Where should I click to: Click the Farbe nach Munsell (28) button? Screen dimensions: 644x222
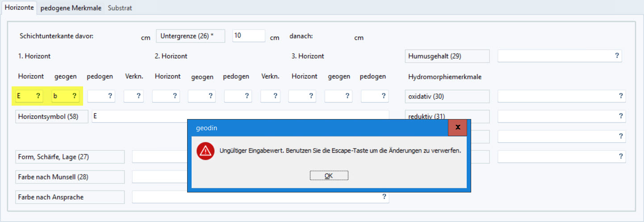point(70,177)
